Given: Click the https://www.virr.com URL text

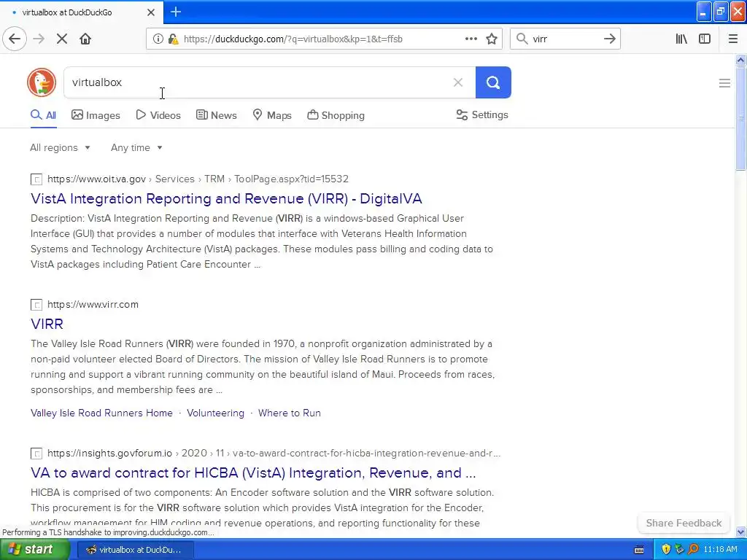Looking at the screenshot, I should pyautogui.click(x=93, y=305).
